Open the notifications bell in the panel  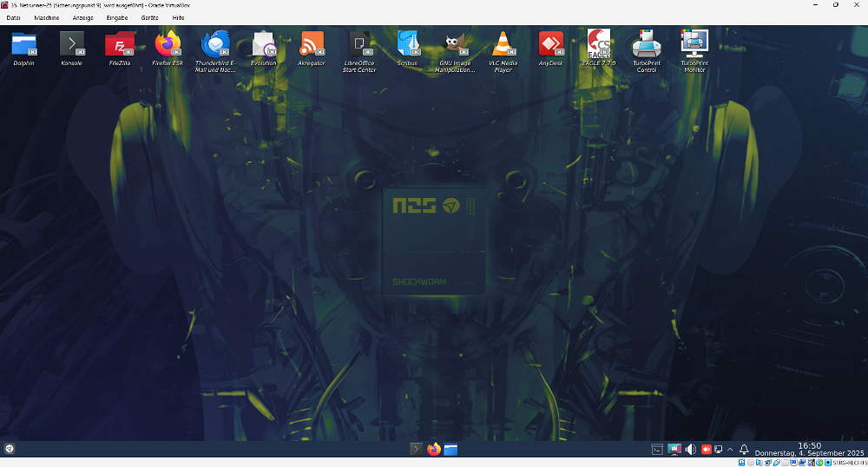(x=744, y=449)
